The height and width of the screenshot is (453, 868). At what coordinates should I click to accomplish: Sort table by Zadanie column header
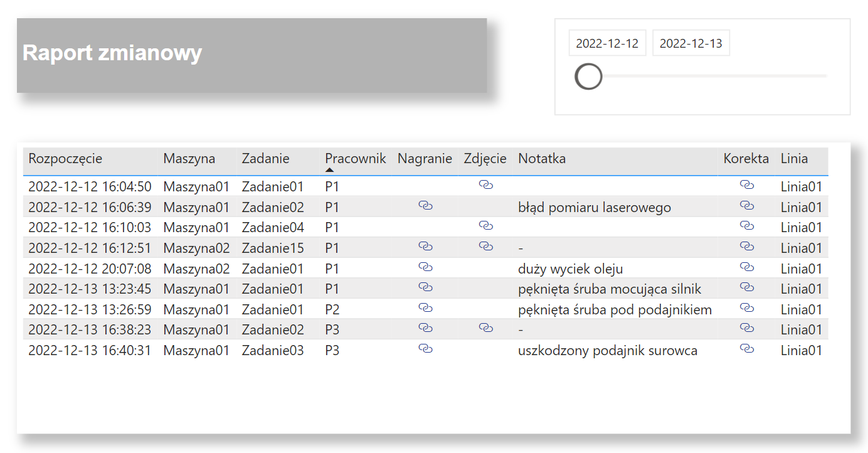pos(266,159)
